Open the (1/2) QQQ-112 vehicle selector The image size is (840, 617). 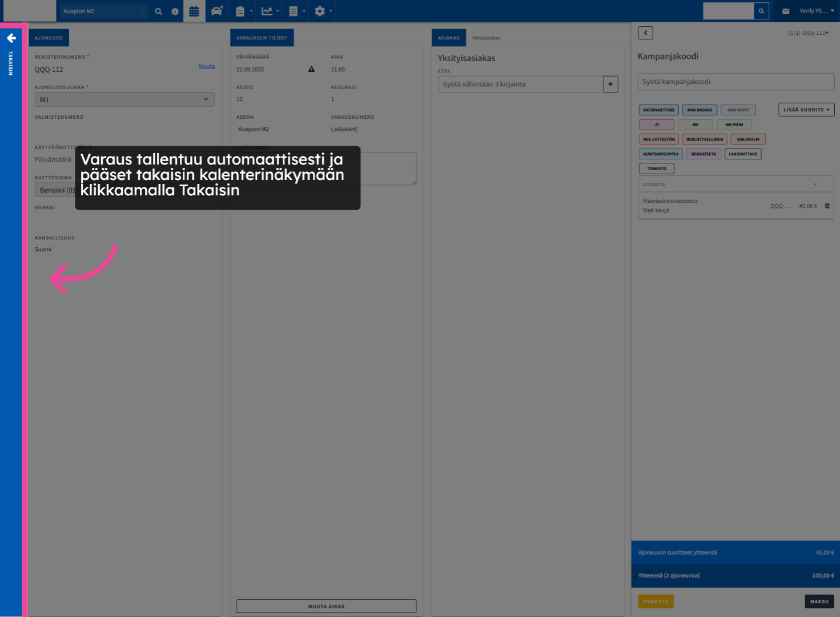click(x=808, y=33)
